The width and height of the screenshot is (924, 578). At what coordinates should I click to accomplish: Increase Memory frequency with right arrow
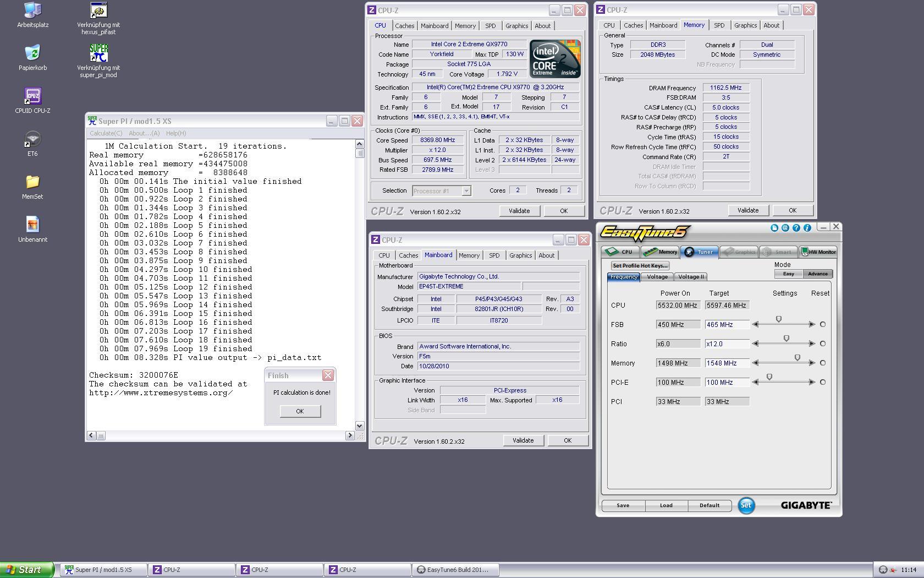[x=812, y=363]
